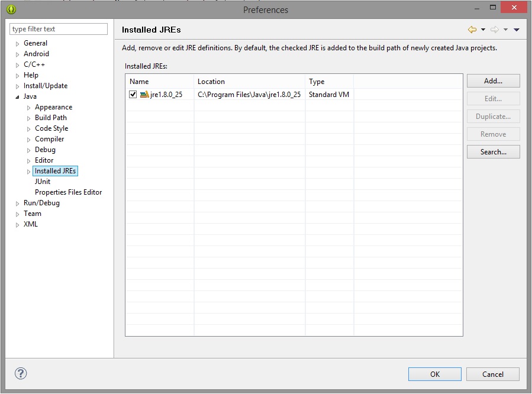Cancel the Preferences dialog

[x=492, y=374]
